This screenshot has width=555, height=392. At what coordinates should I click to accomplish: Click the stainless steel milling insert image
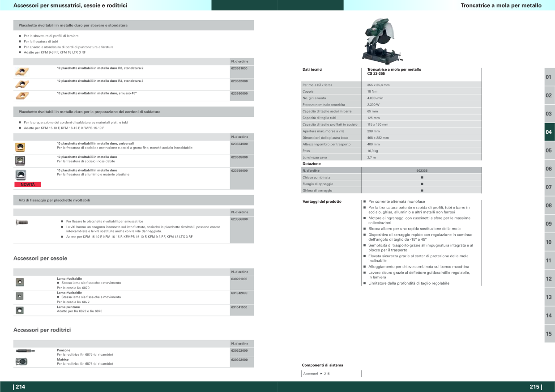[20, 161]
